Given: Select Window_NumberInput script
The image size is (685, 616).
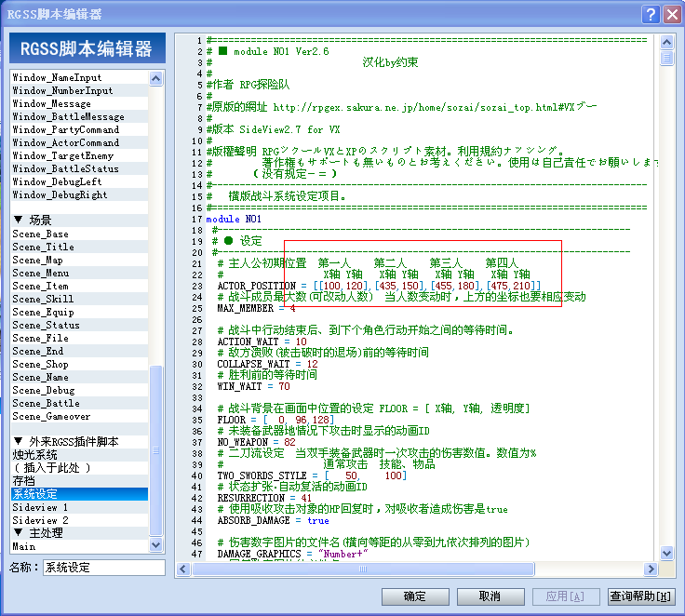Looking at the screenshot, I should pos(79,90).
